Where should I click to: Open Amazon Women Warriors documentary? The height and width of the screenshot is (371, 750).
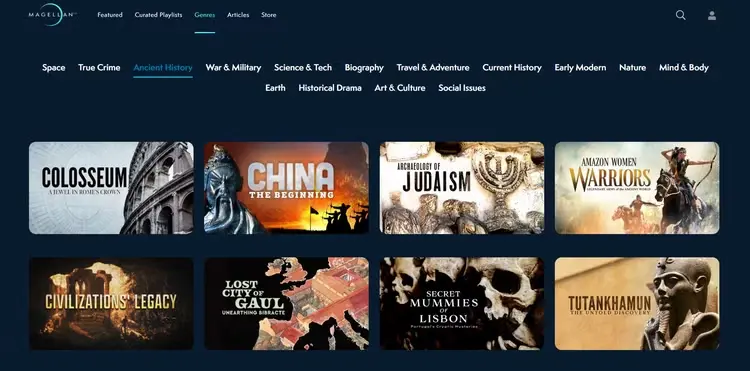637,188
